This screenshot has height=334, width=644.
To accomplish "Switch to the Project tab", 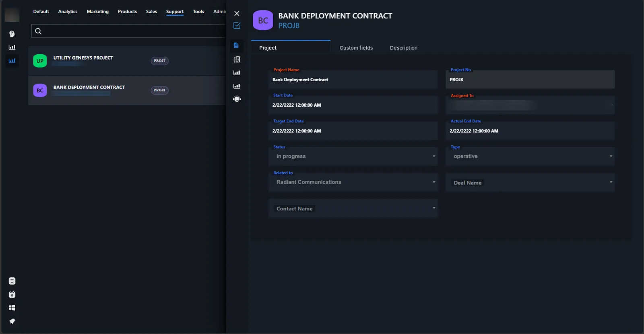I will (x=291, y=47).
